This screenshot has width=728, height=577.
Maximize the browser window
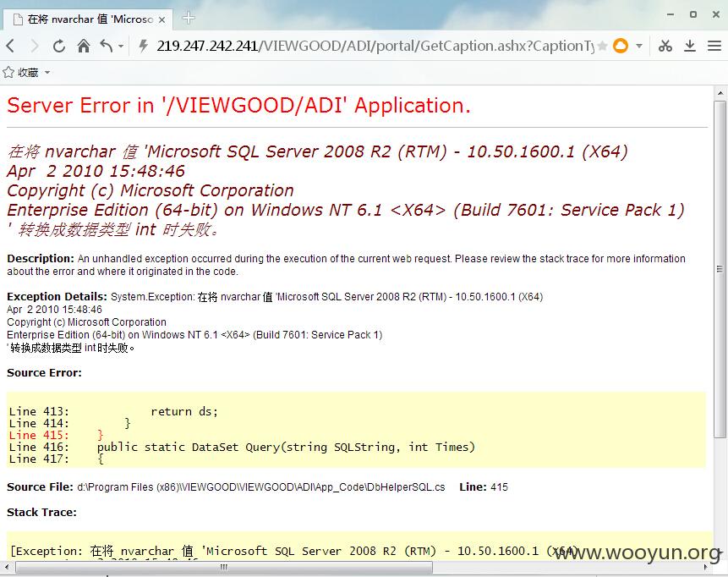point(692,14)
